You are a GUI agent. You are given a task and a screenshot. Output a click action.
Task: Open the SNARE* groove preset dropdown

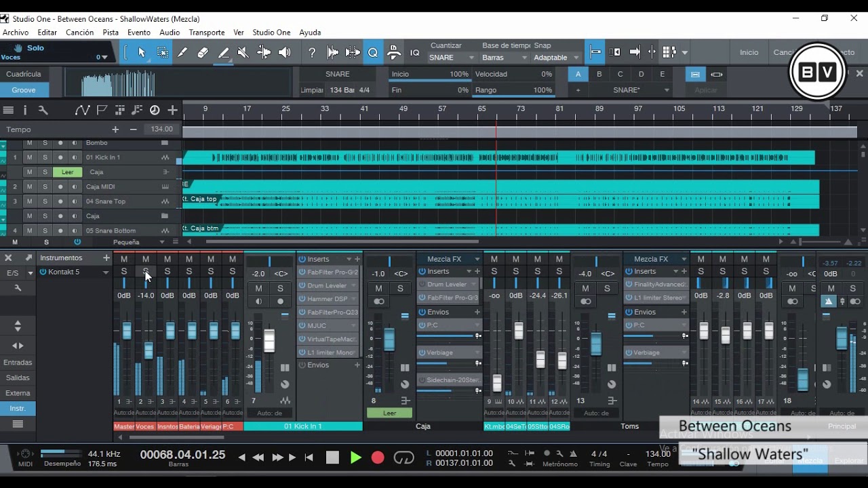(x=631, y=90)
